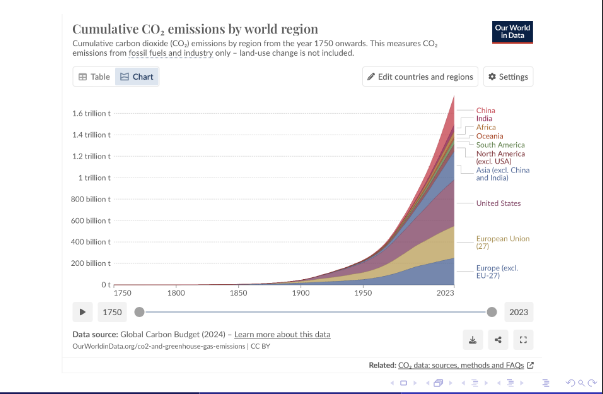Click the Beamer slide frame icon

point(403,383)
